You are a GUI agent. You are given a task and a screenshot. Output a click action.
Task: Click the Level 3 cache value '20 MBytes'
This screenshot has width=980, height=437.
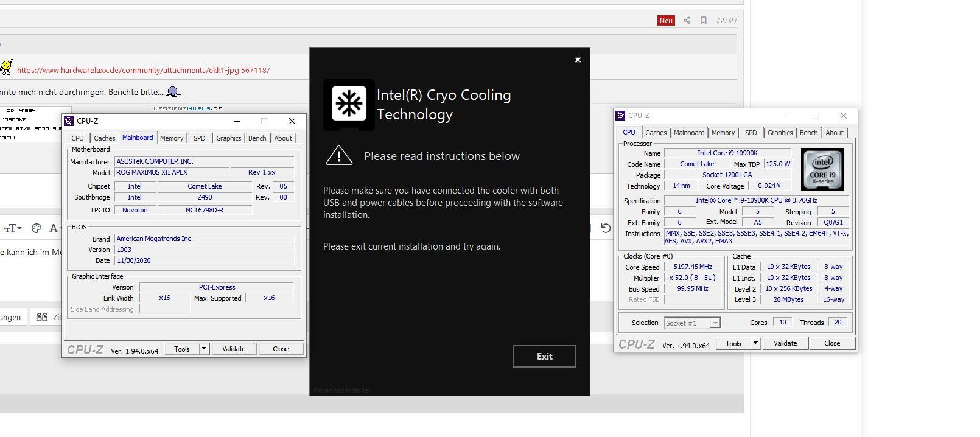[789, 299]
